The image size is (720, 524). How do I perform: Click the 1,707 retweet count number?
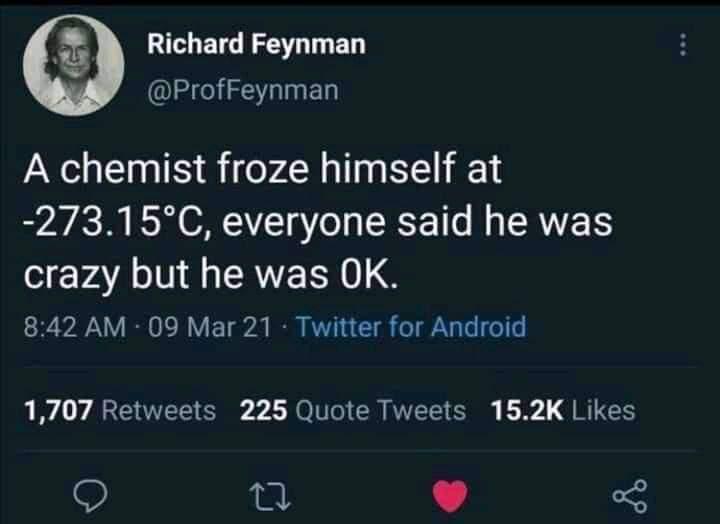coord(58,410)
